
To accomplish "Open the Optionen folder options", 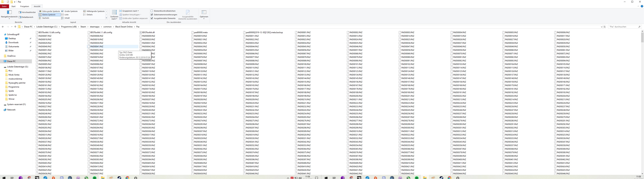I will (204, 15).
